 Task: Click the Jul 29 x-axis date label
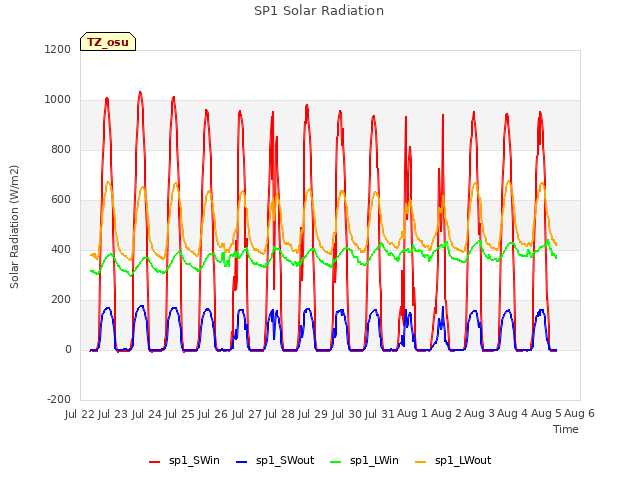pyautogui.click(x=313, y=414)
